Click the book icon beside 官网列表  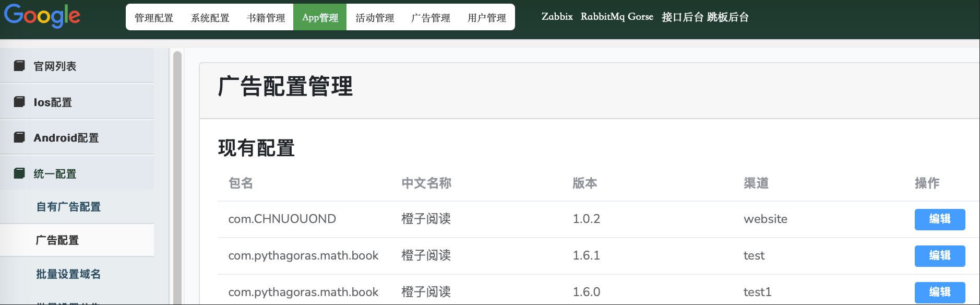coord(19,66)
